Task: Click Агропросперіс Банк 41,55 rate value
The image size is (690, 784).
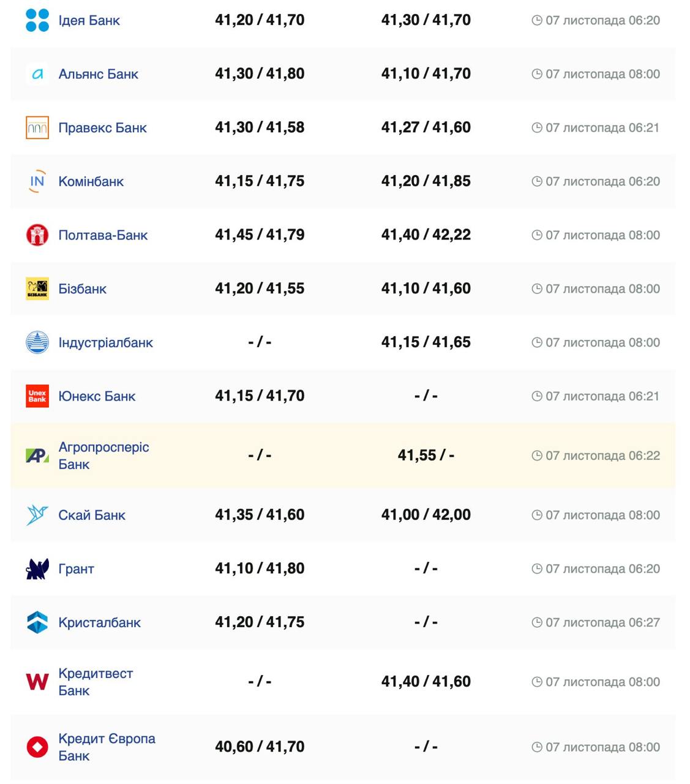Action: click(417, 455)
